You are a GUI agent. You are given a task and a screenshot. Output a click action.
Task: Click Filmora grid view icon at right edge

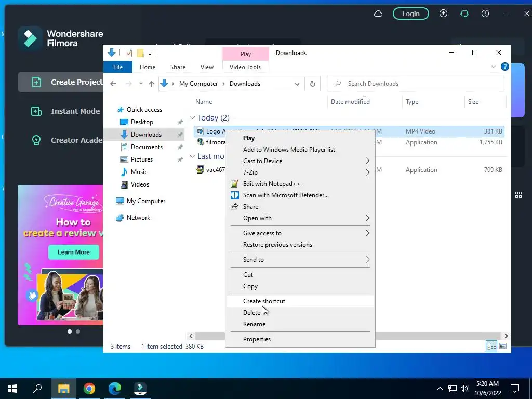(x=518, y=195)
